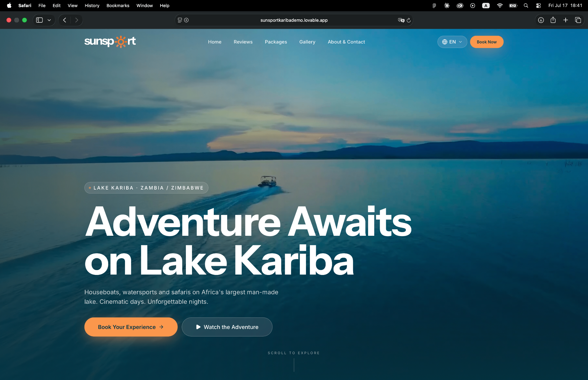Click the Book Now button
Image resolution: width=588 pixels, height=380 pixels.
[x=487, y=42]
